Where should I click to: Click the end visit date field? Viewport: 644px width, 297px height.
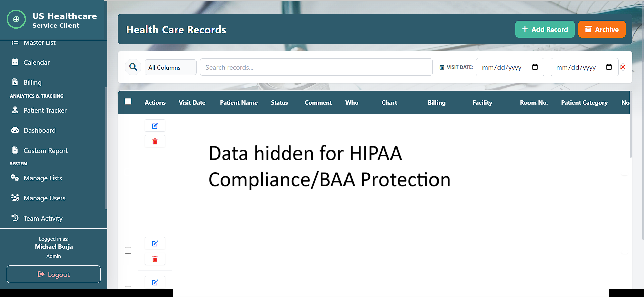(584, 67)
